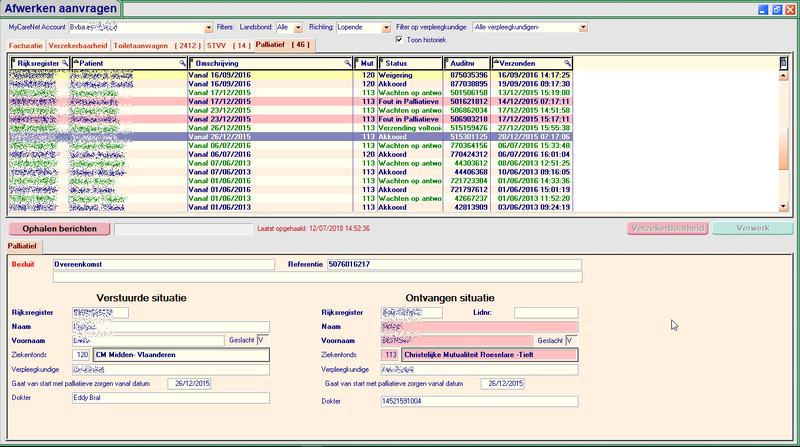800x447 pixels.
Task: Open the MyCareNet Account dropdown
Action: pos(208,28)
